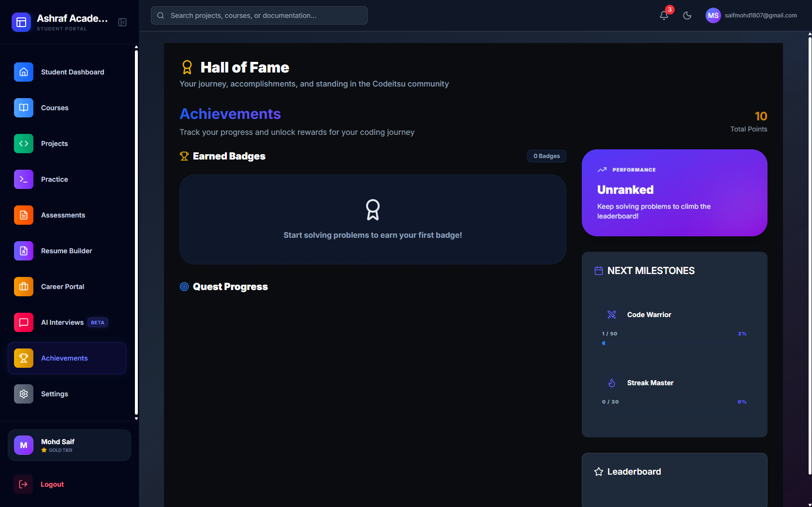
Task: Click the Resume Builder file icon
Action: coord(24,251)
